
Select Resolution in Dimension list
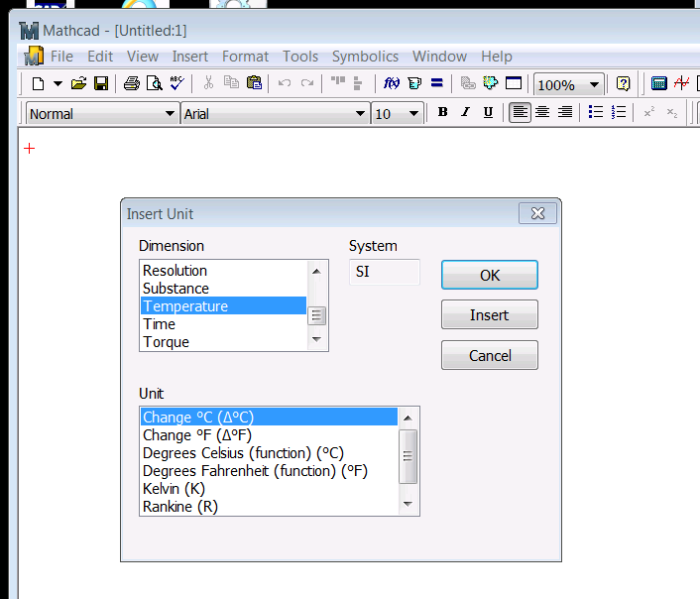point(224,270)
